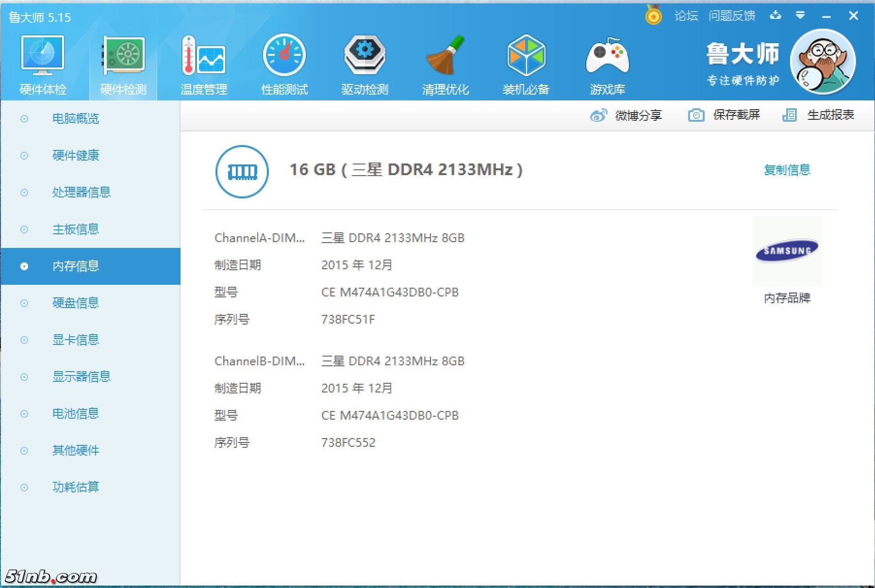Click the 微博分享 Weibo share icon
This screenshot has height=588, width=875.
[x=598, y=115]
